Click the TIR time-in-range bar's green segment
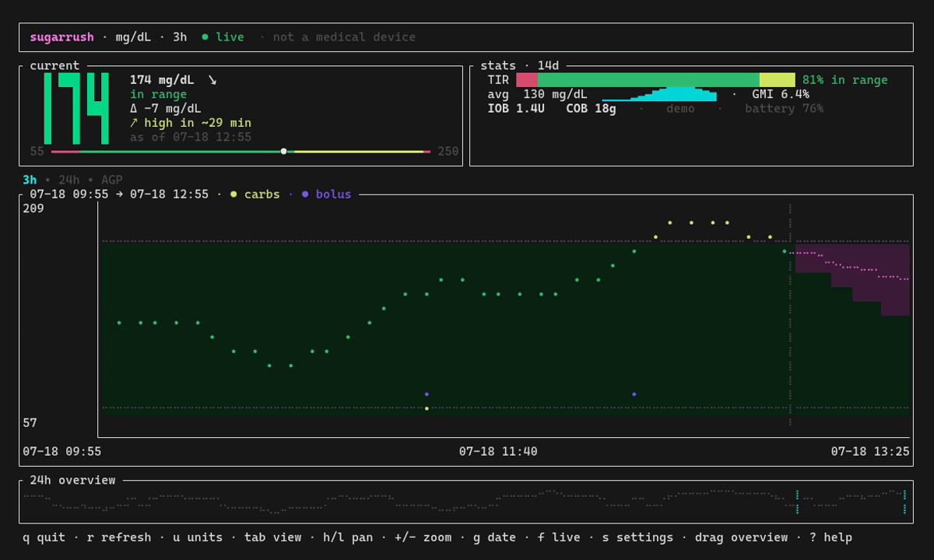This screenshot has width=934, height=560. point(648,80)
